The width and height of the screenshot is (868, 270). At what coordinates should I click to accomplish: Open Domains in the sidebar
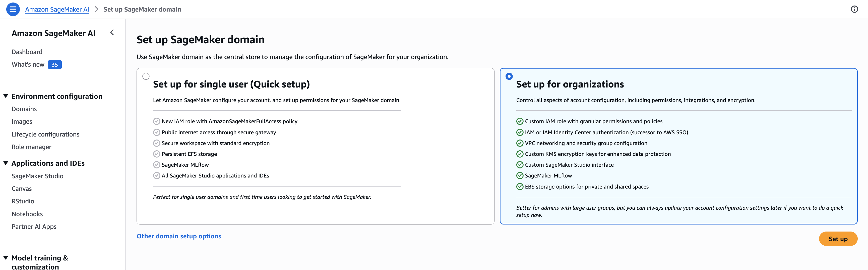click(24, 109)
